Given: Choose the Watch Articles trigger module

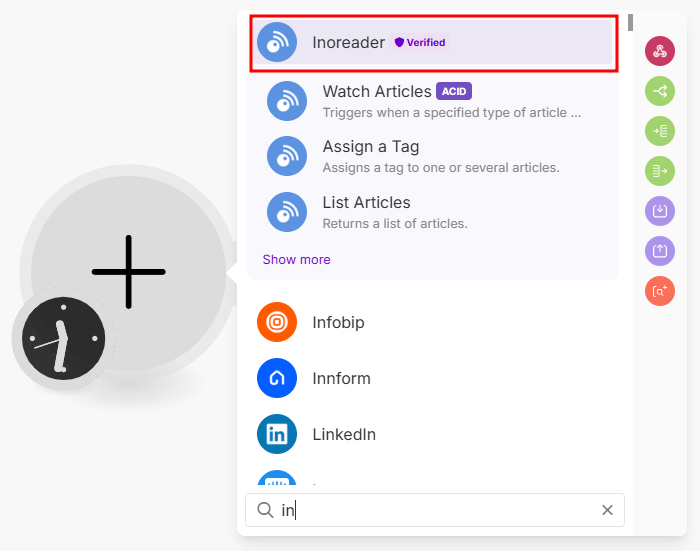Looking at the screenshot, I should pos(432,101).
